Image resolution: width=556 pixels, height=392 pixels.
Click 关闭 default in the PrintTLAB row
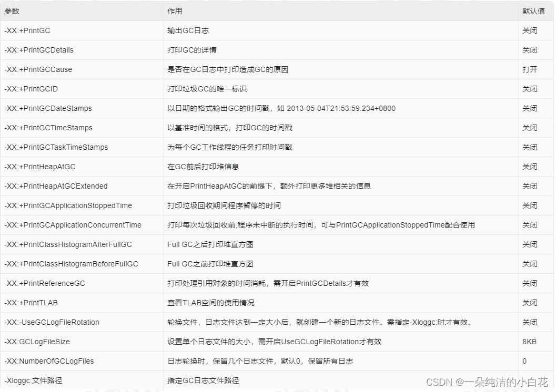point(530,303)
